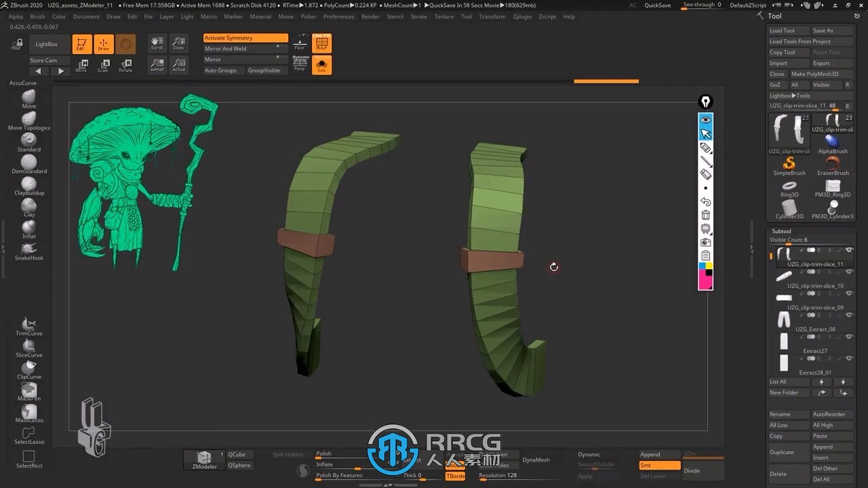Click the AAHalf view icon
The image size is (868, 488).
157,65
